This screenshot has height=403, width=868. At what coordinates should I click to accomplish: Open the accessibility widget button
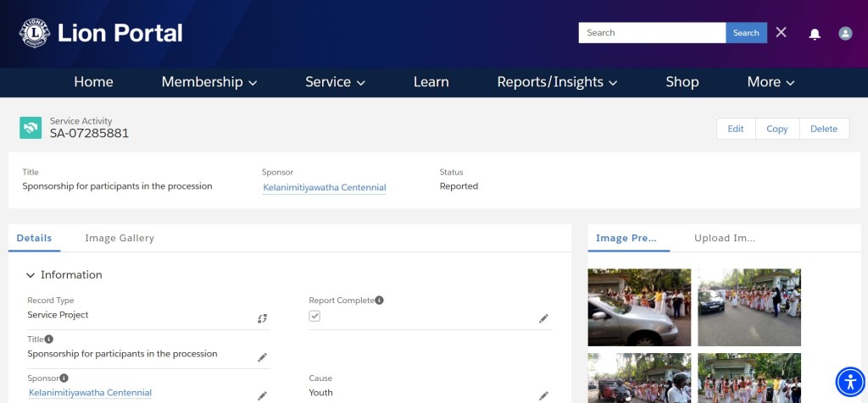pos(850,382)
